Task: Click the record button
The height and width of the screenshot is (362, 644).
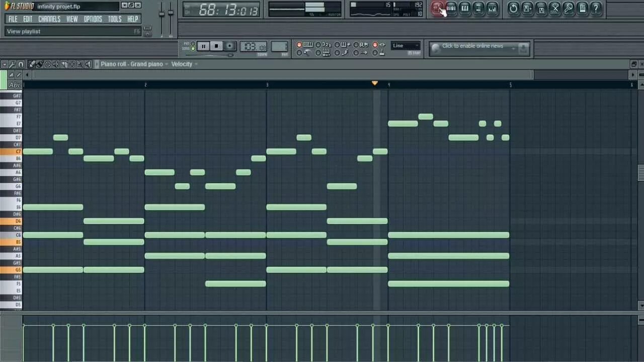Action: tap(229, 46)
